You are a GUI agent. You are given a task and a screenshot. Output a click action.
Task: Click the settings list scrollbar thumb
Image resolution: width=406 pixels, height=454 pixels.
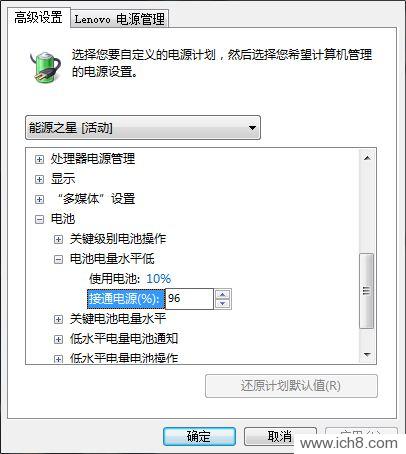click(367, 291)
